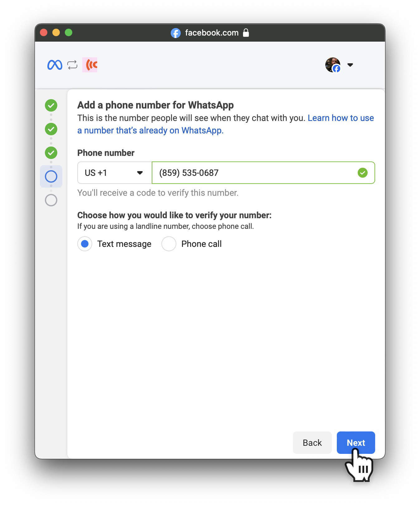Screen dimensions: 420x505
Task: Click the Back button
Action: pyautogui.click(x=312, y=443)
